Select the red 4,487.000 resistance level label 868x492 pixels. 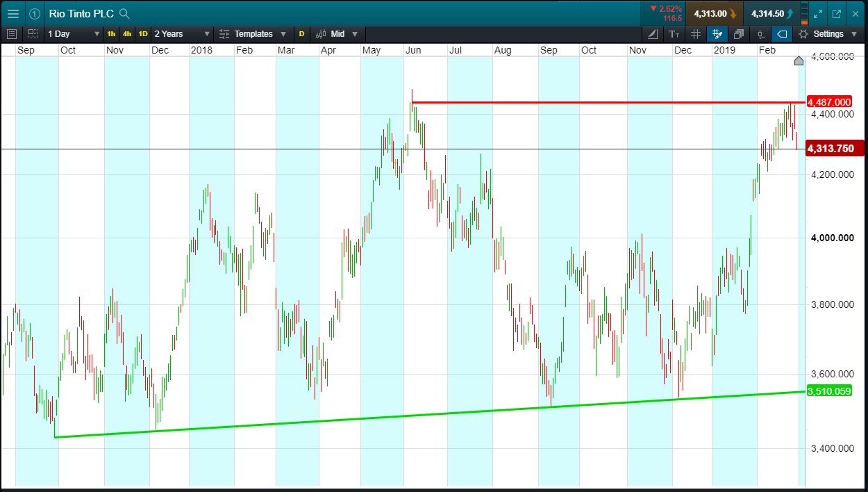[829, 102]
